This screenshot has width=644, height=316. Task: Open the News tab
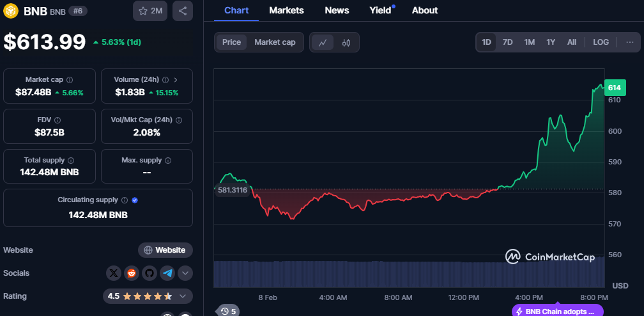tap(337, 10)
